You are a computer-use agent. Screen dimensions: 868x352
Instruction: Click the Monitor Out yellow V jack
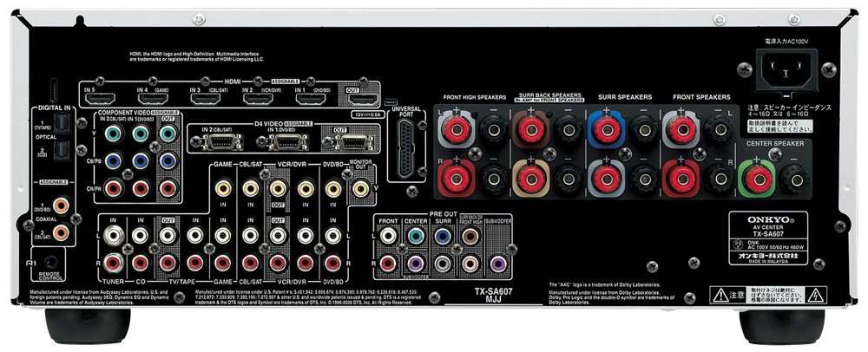tap(360, 188)
